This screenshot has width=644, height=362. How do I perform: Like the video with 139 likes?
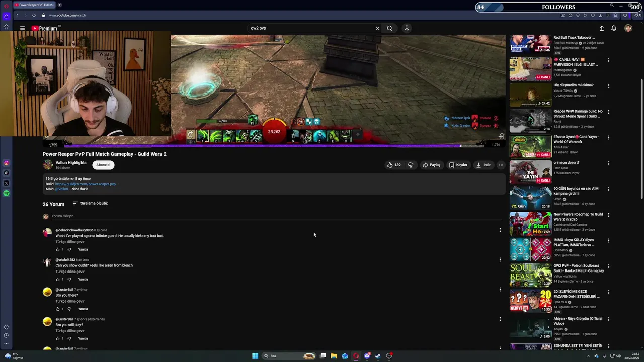pyautogui.click(x=394, y=165)
